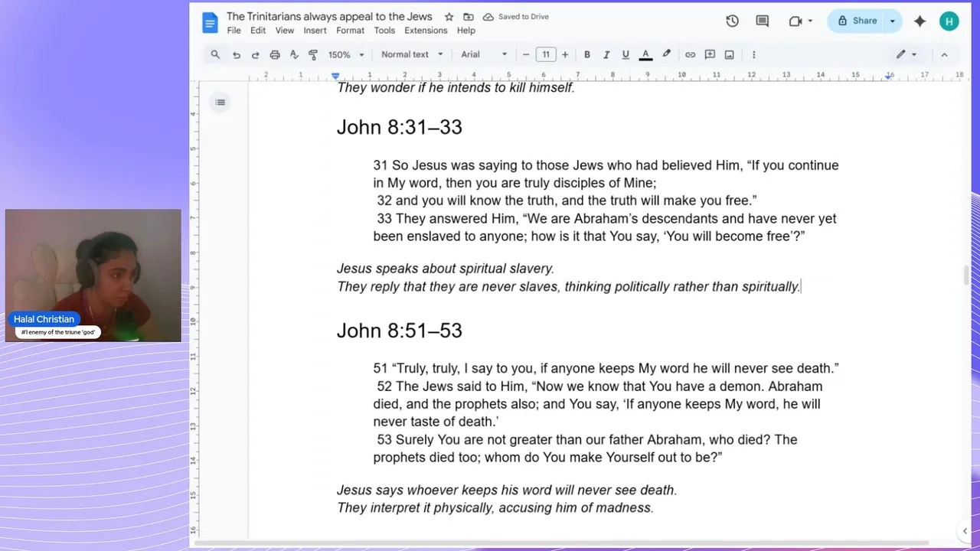Viewport: 980px width, 551px height.
Task: Open the Normal text style dropdown
Action: click(x=412, y=54)
